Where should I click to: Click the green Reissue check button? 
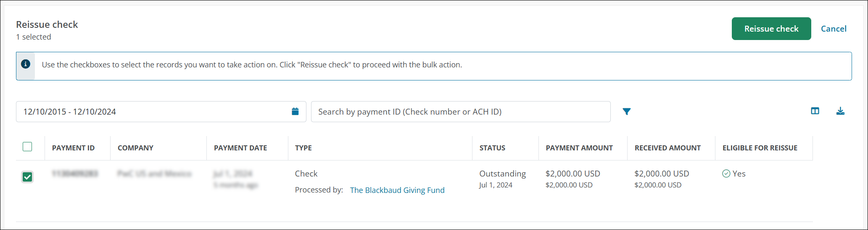coord(771,29)
